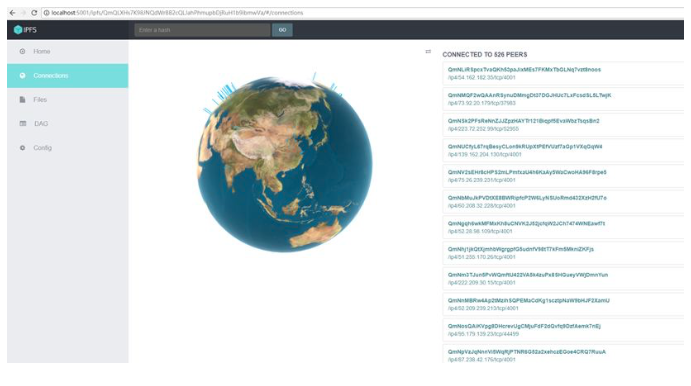Image resolution: width=691 pixels, height=386 pixels.
Task: Select peer ID starting with QmNLiR
Action: point(524,70)
